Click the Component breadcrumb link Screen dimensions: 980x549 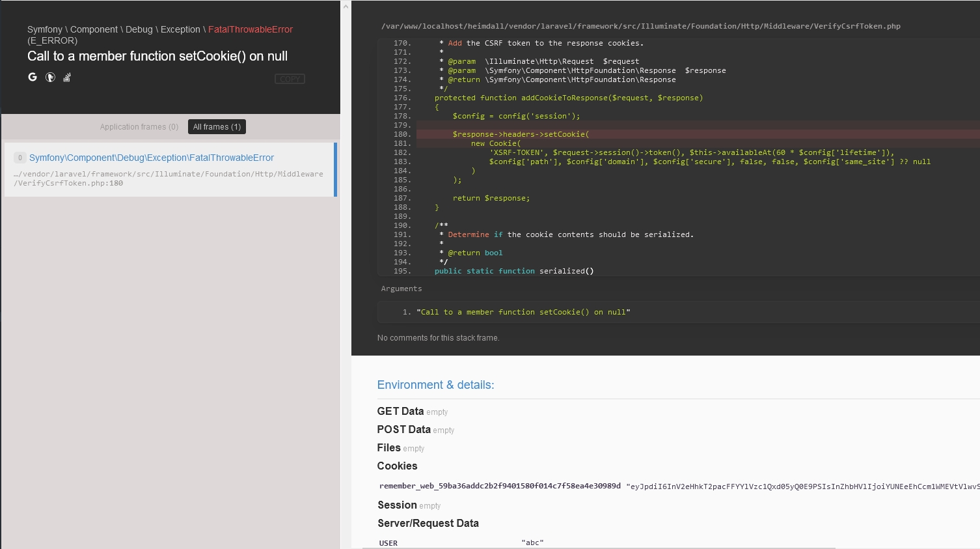pyautogui.click(x=94, y=29)
